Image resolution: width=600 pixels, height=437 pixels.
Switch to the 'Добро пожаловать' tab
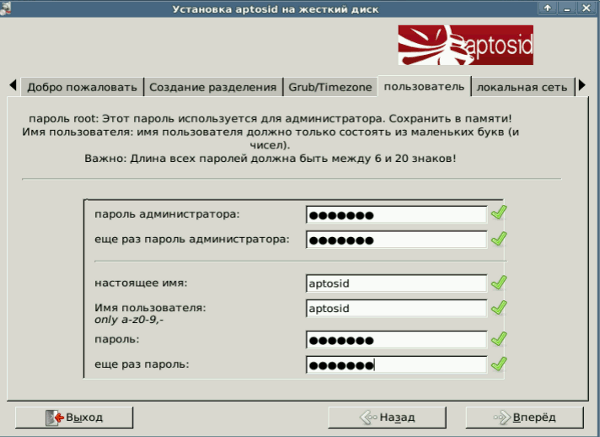click(83, 87)
